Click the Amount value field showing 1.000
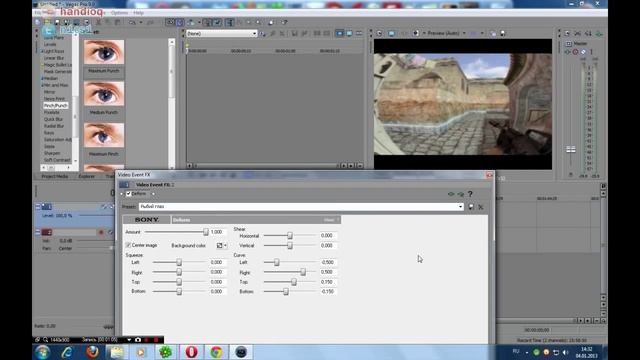 218,232
